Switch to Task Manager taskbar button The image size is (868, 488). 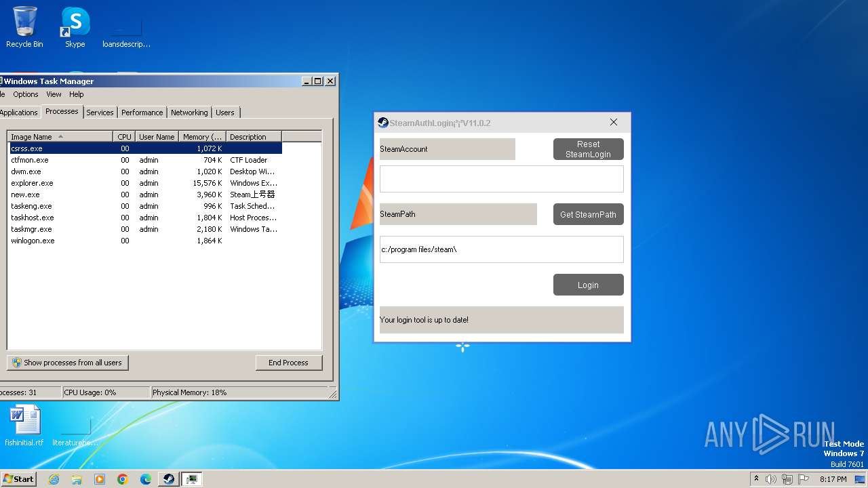click(192, 479)
